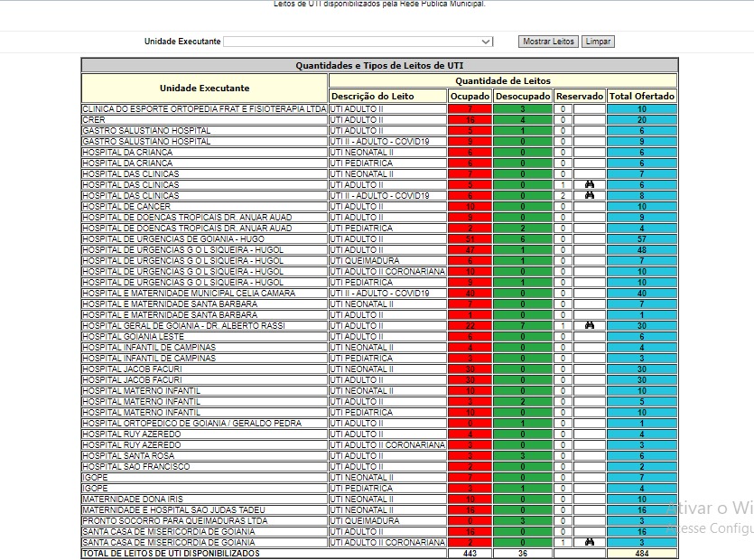Click the Reservado column header

click(x=579, y=96)
